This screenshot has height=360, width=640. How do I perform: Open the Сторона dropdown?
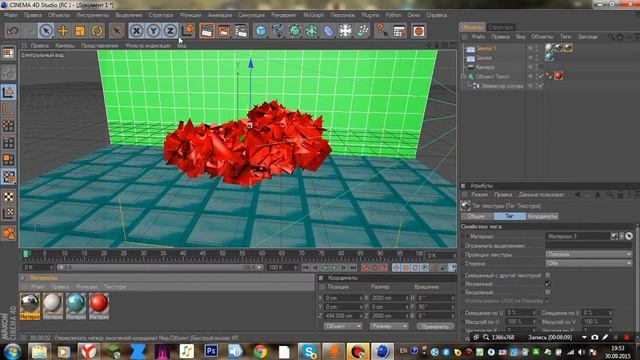pyautogui.click(x=589, y=264)
